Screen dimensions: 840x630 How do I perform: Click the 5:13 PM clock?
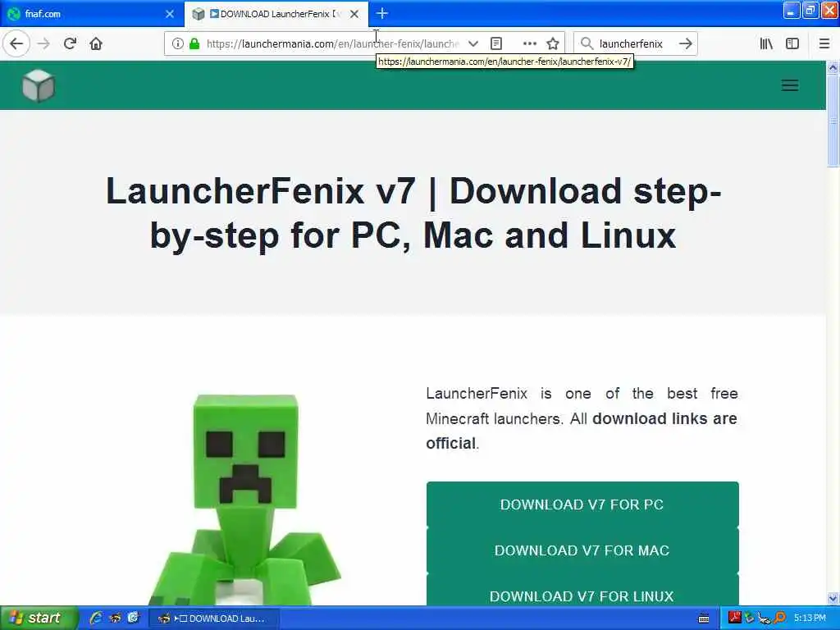[x=810, y=618]
